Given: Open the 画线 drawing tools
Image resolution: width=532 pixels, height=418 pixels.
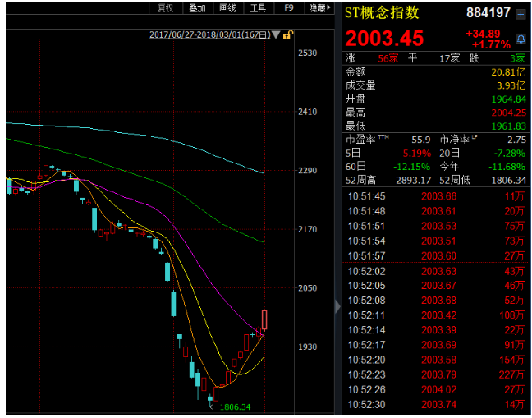Looking at the screenshot, I should pos(228,8).
